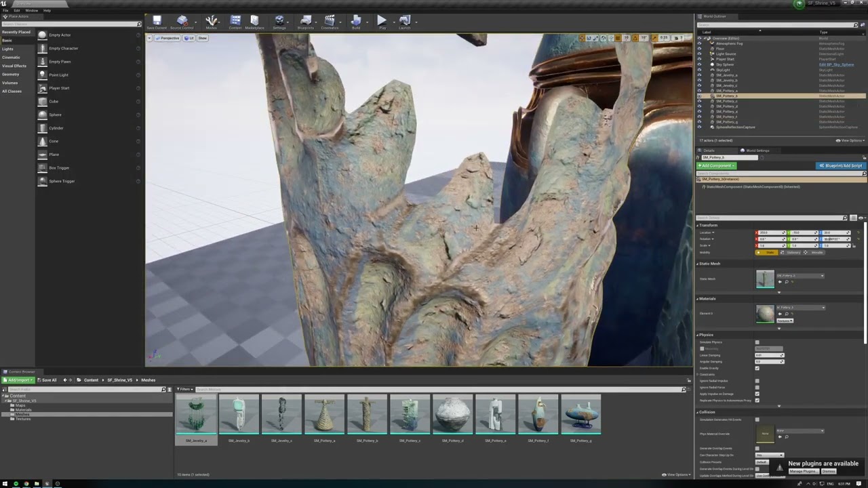Open the Element 0 material dropdown

(x=800, y=308)
